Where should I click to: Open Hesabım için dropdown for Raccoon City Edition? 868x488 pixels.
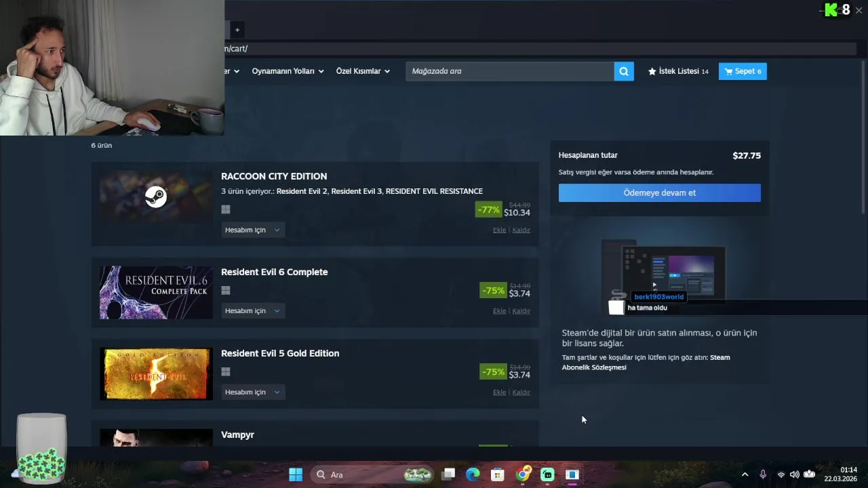253,230
